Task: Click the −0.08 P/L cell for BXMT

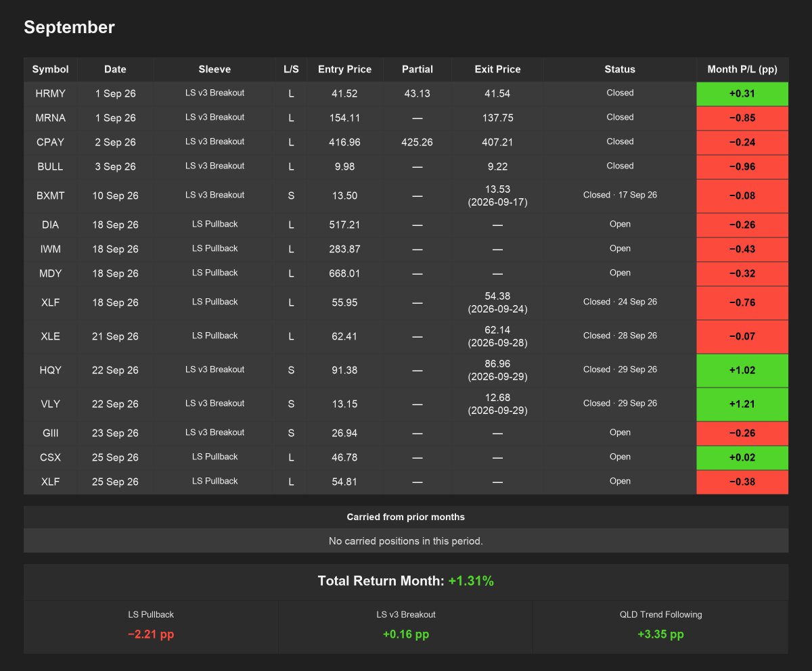Action: [x=742, y=195]
